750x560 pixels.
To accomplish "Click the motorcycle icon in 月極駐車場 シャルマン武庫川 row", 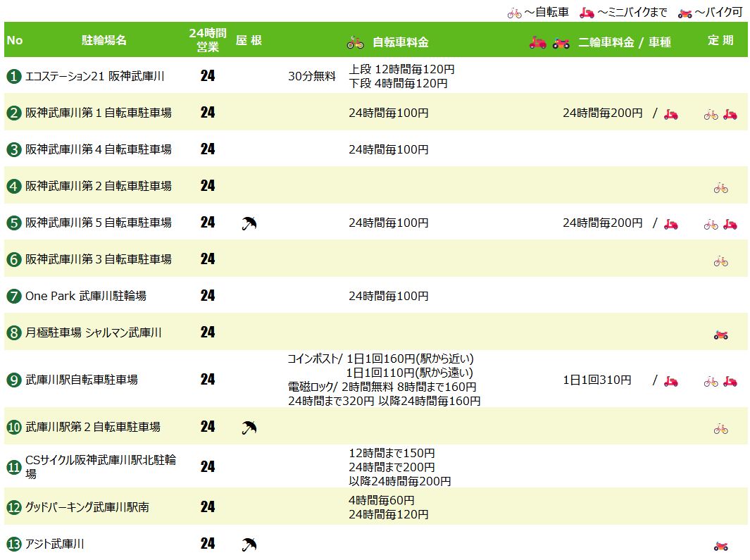I will pos(720,334).
